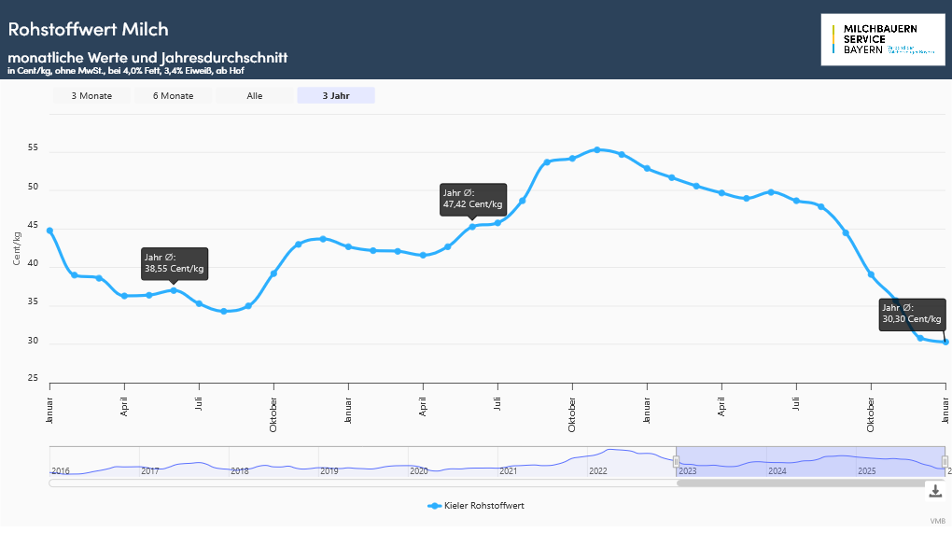Click the 47,42 Cent/kg annotation
The width and height of the screenshot is (952, 560).
coord(473,199)
